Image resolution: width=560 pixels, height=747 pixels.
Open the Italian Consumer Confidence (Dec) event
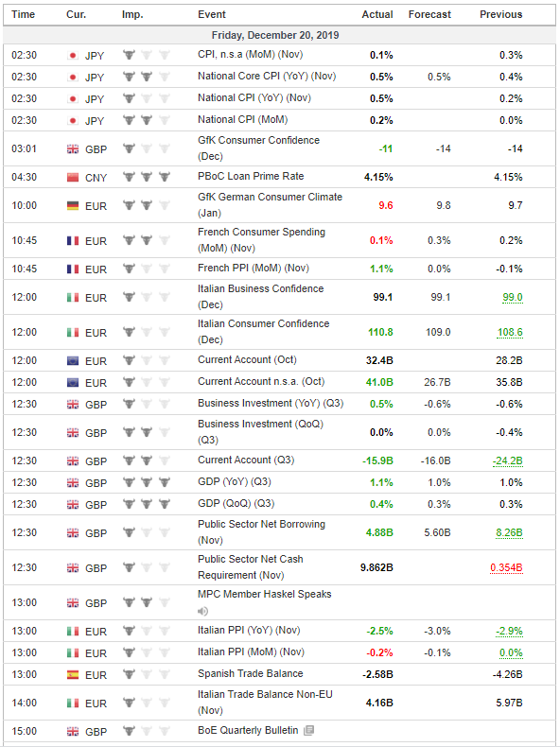pos(264,332)
